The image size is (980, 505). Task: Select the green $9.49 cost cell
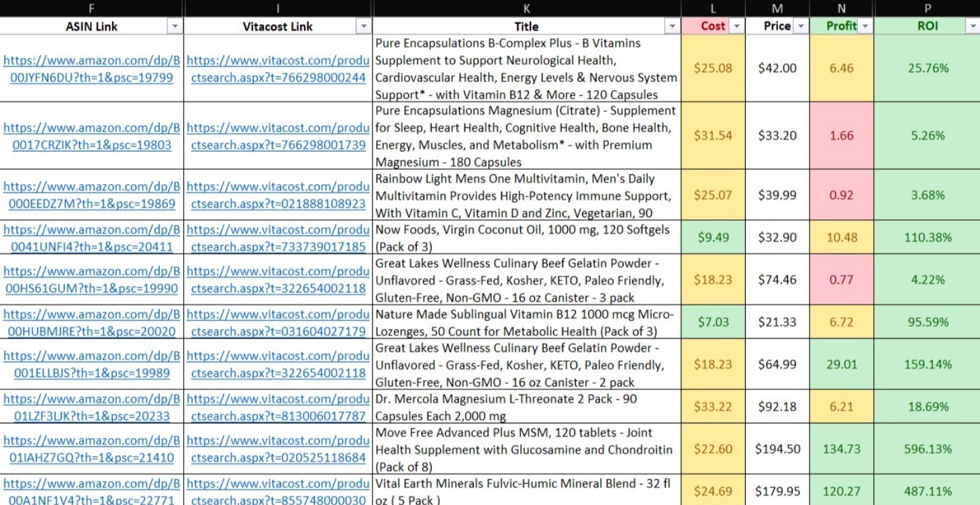click(713, 238)
